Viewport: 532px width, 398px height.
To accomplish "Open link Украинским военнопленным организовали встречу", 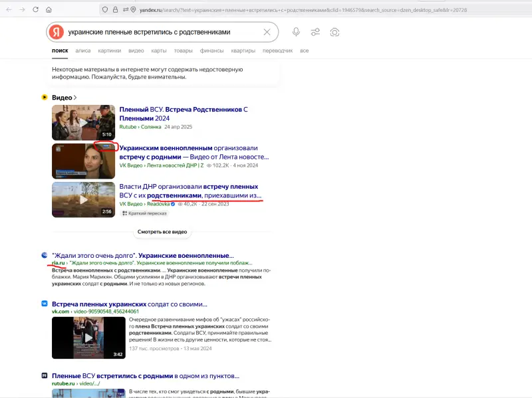I will tap(194, 153).
